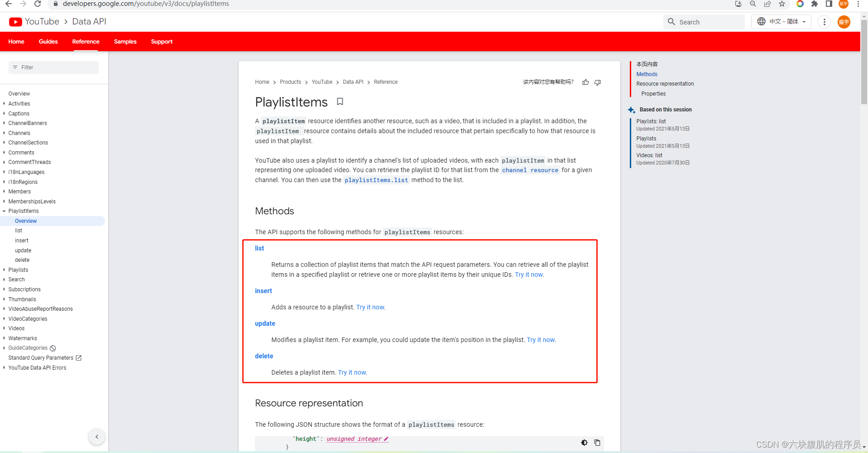
Task: Go forward in browser history
Action: tap(23, 4)
